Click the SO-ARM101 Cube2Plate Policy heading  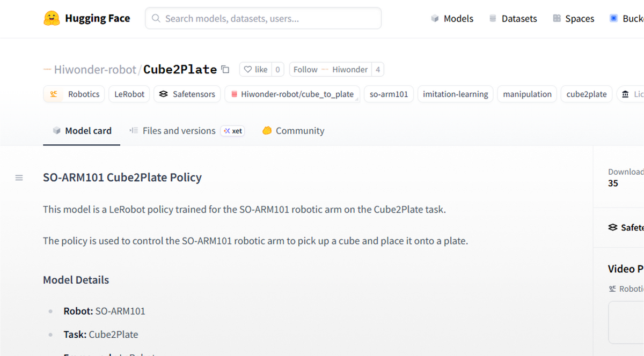(x=122, y=177)
